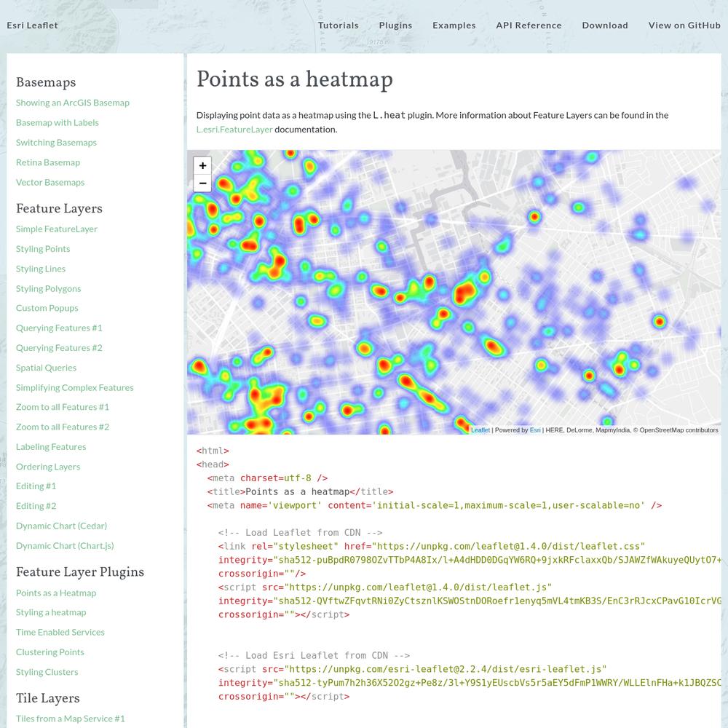This screenshot has width=728, height=728.
Task: Open Switching Basemaps example
Action: tap(56, 143)
